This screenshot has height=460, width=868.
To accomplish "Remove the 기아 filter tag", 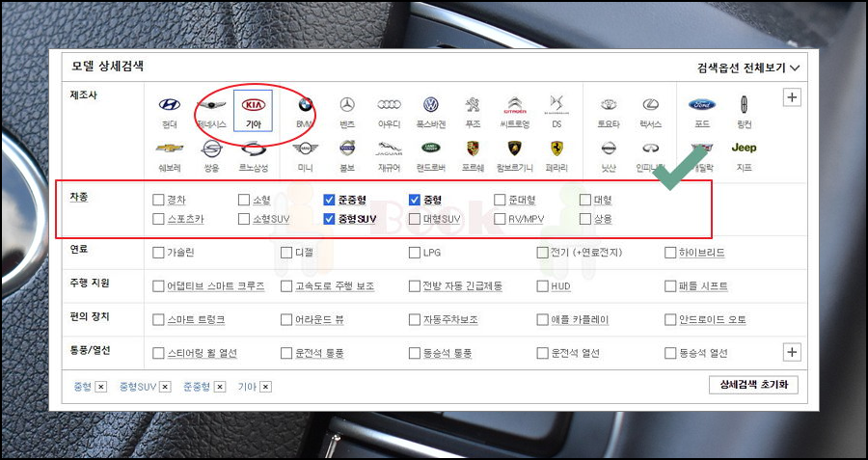I will 266,388.
